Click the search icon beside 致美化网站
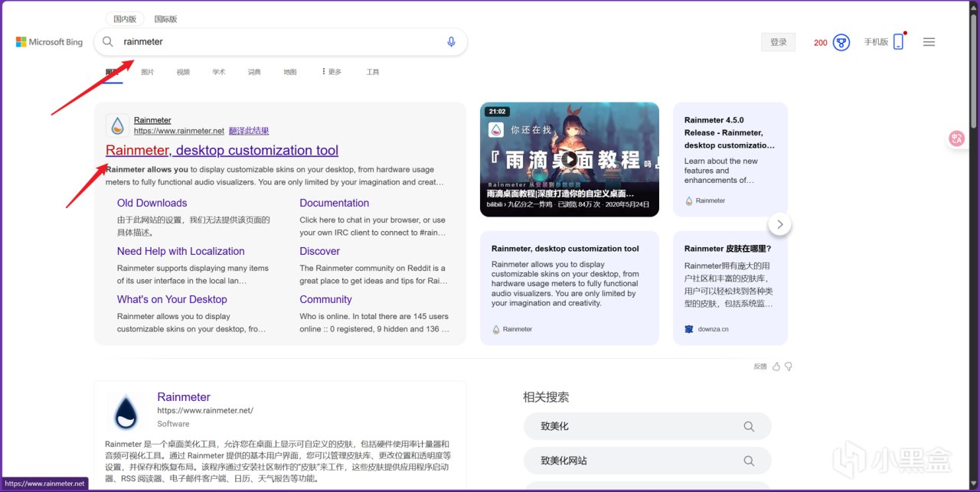Image resolution: width=980 pixels, height=492 pixels. click(x=749, y=461)
